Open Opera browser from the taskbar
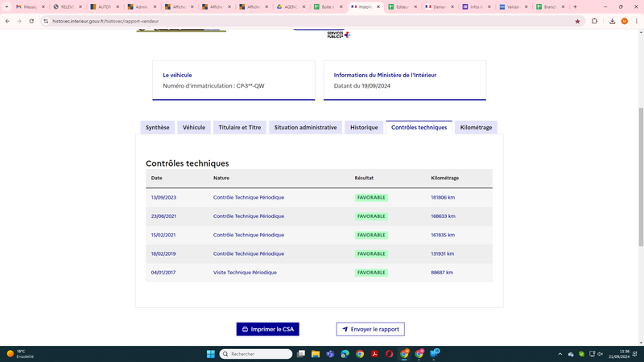This screenshot has height=362, width=644. pos(390,354)
